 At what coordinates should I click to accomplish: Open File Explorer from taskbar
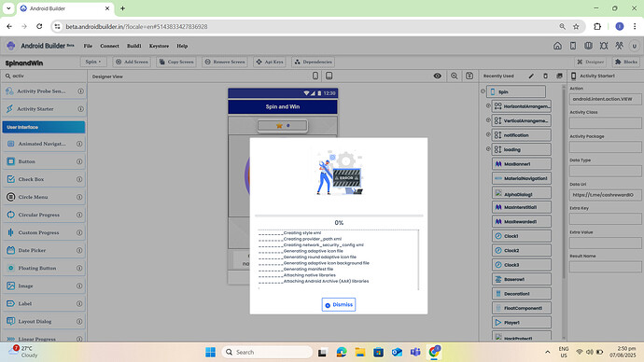359,352
